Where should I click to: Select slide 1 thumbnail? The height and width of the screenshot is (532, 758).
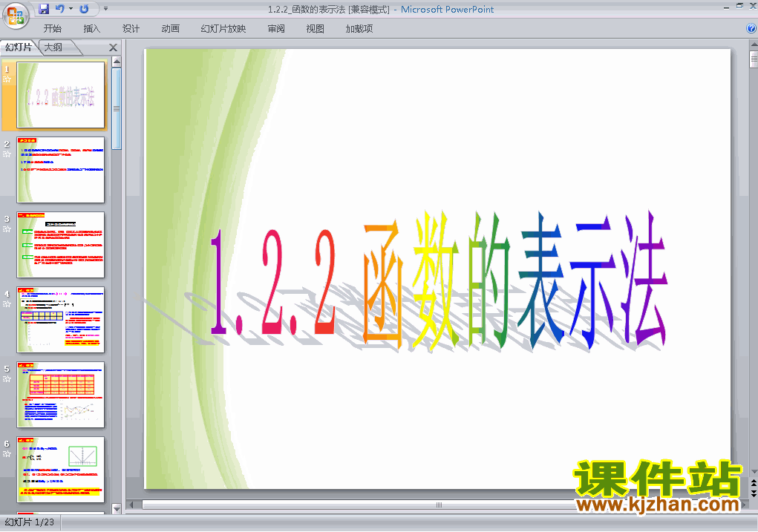(x=60, y=95)
